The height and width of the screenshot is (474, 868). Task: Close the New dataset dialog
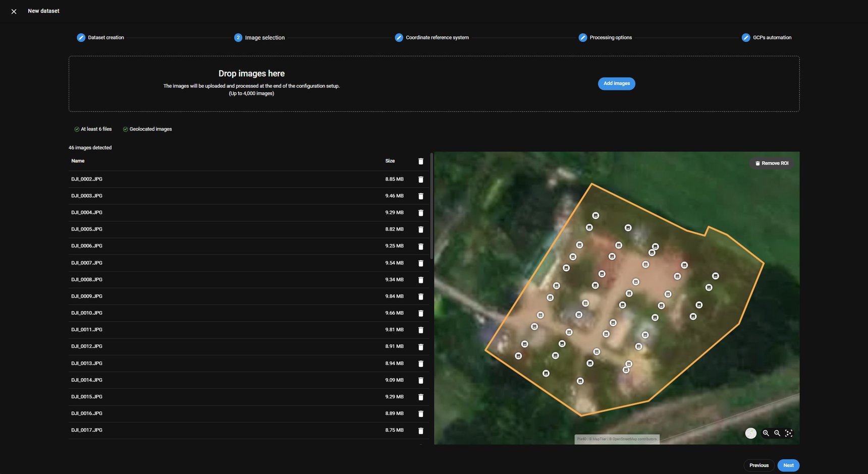click(14, 11)
